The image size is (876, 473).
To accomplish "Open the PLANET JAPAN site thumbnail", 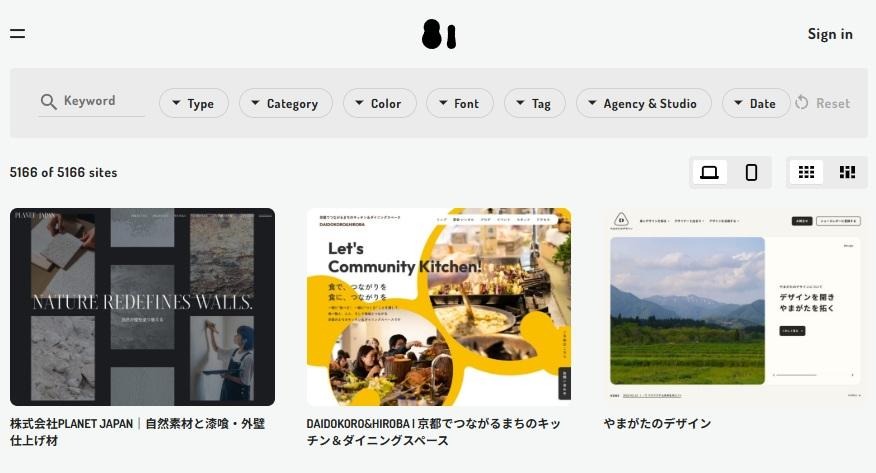I will coord(142,307).
